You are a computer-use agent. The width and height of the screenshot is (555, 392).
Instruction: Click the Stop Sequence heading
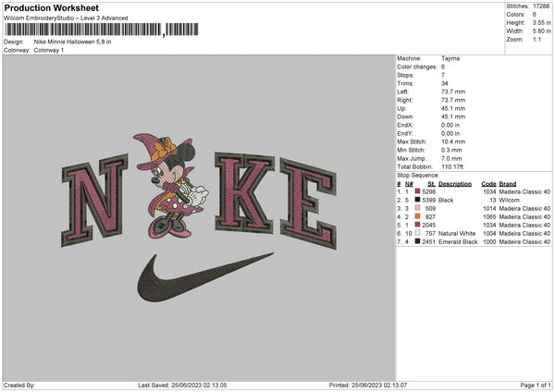418,176
